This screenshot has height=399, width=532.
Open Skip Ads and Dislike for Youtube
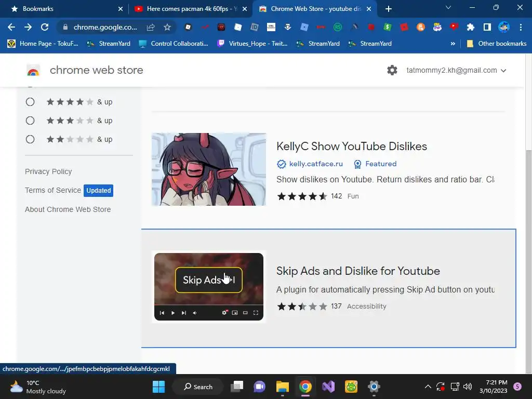tap(358, 271)
